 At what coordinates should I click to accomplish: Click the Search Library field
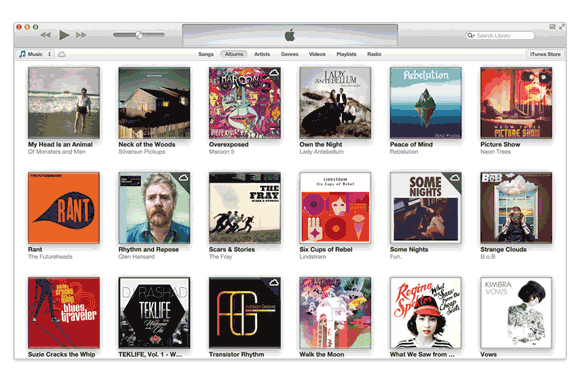click(x=500, y=36)
